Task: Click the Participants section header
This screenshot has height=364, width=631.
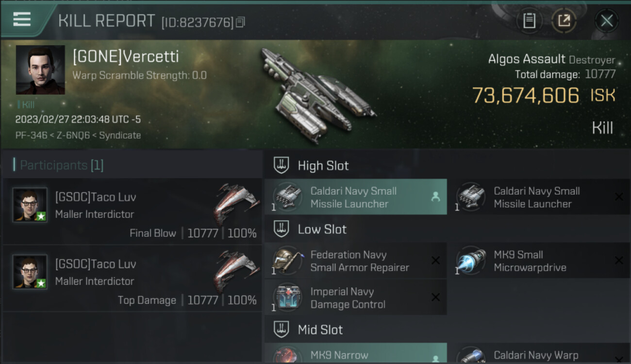Action: 58,165
